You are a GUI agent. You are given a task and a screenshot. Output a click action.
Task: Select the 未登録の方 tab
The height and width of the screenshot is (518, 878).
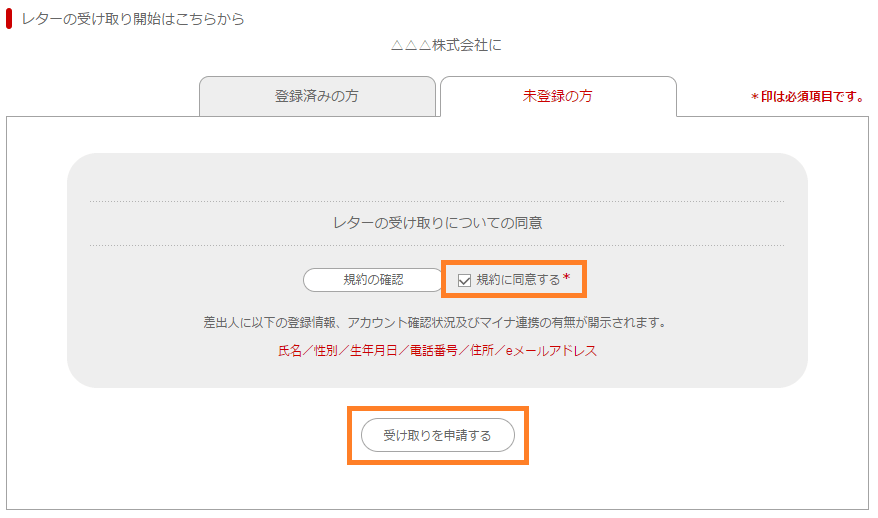(x=558, y=96)
